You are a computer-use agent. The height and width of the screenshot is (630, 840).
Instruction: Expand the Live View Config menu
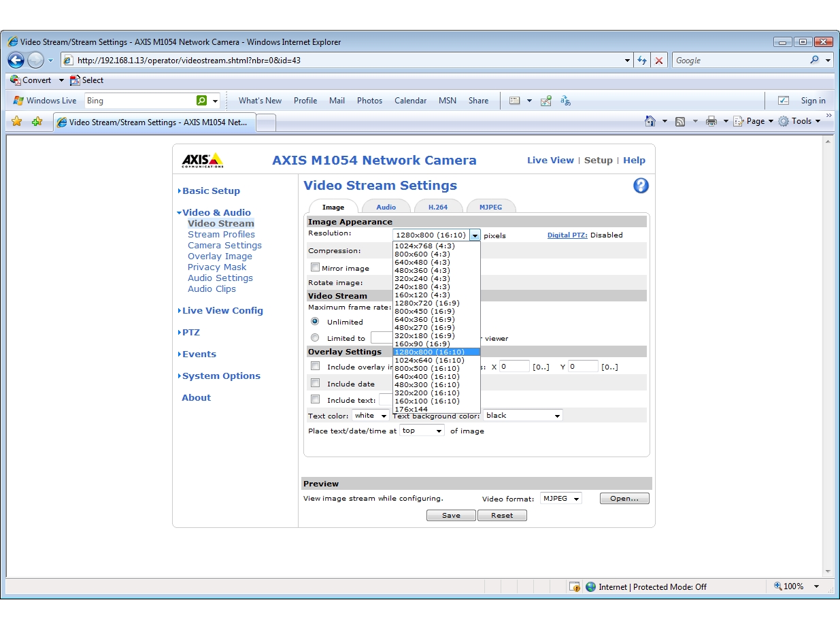coord(222,310)
